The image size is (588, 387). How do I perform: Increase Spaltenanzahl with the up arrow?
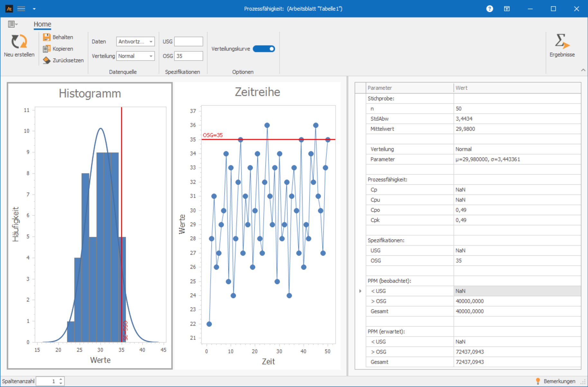click(61, 379)
